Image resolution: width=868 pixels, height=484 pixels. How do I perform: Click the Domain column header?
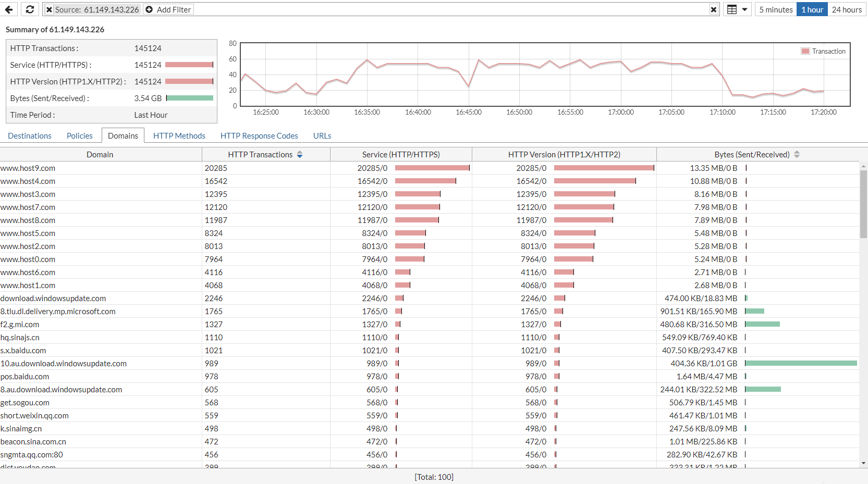100,155
